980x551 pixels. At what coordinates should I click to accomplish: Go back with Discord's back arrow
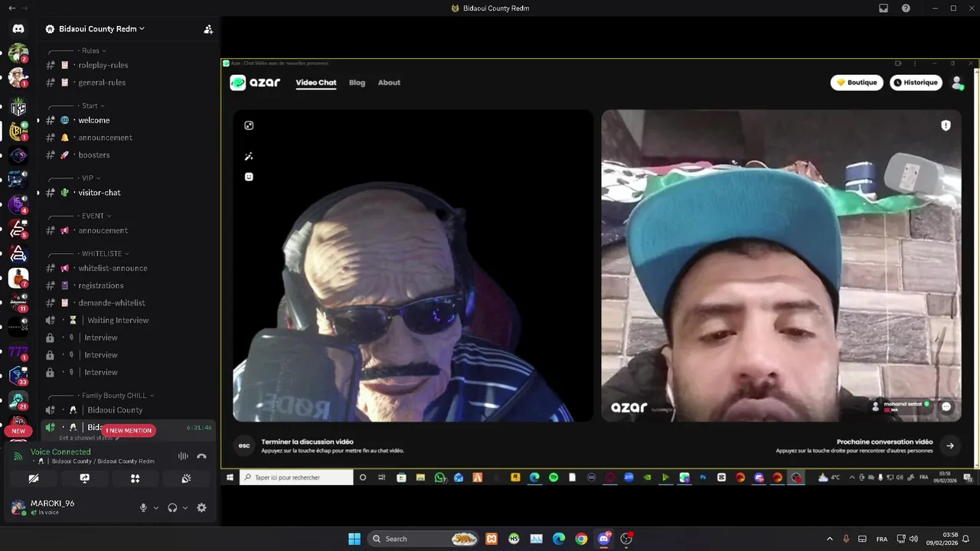pyautogui.click(x=11, y=8)
